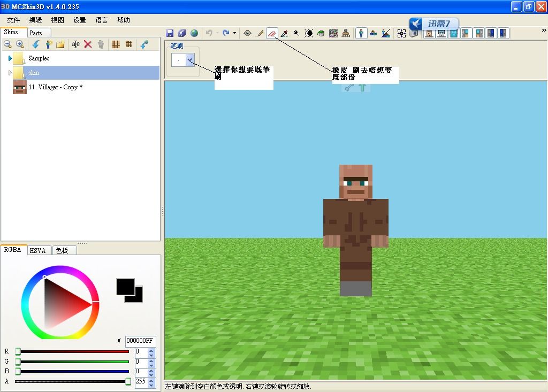Click the Save disk icon

point(170,33)
